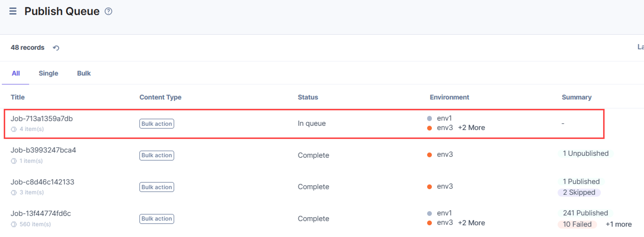The height and width of the screenshot is (237, 644).
Task: Click the Status column header
Action: pos(308,97)
